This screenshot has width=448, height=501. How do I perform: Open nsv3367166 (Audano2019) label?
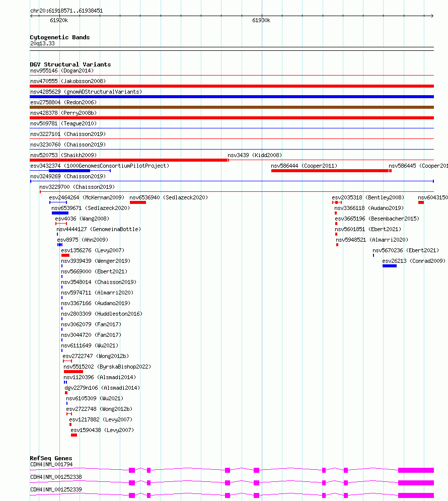[x=96, y=303]
